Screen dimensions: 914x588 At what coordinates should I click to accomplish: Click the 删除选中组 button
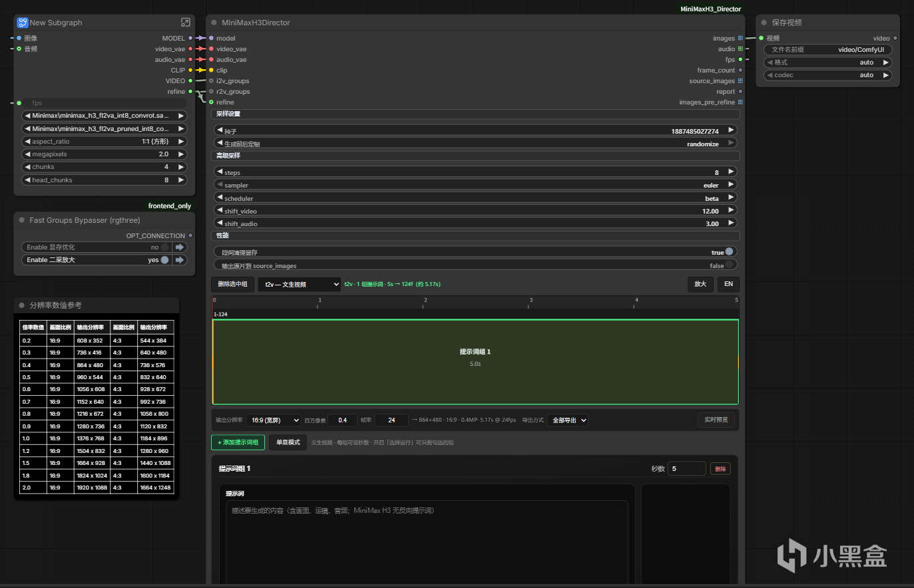coord(233,284)
